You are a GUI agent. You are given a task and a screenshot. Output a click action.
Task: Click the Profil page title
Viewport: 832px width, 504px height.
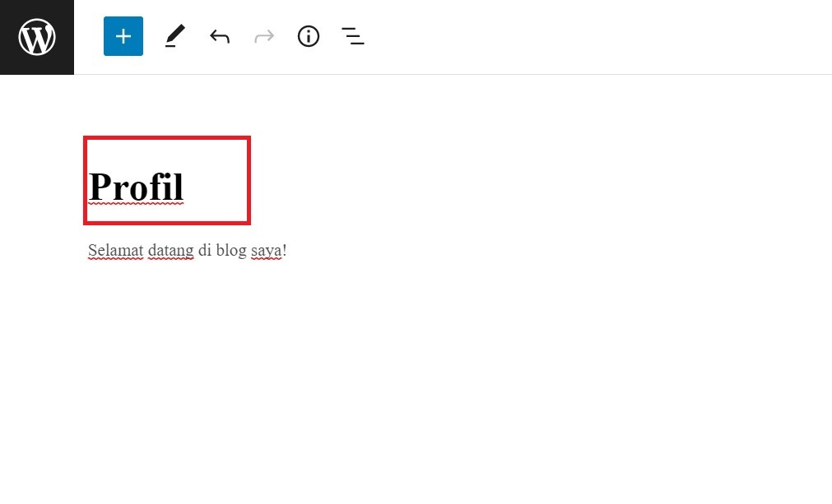coord(136,187)
